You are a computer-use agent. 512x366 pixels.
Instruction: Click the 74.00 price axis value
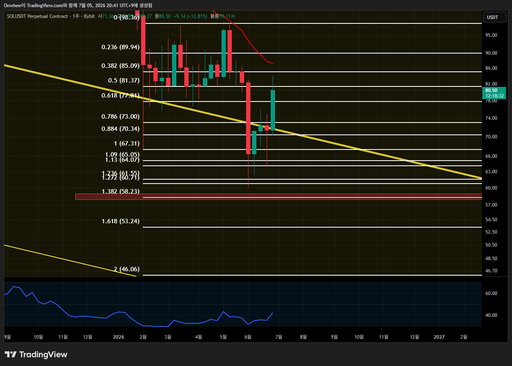click(491, 118)
